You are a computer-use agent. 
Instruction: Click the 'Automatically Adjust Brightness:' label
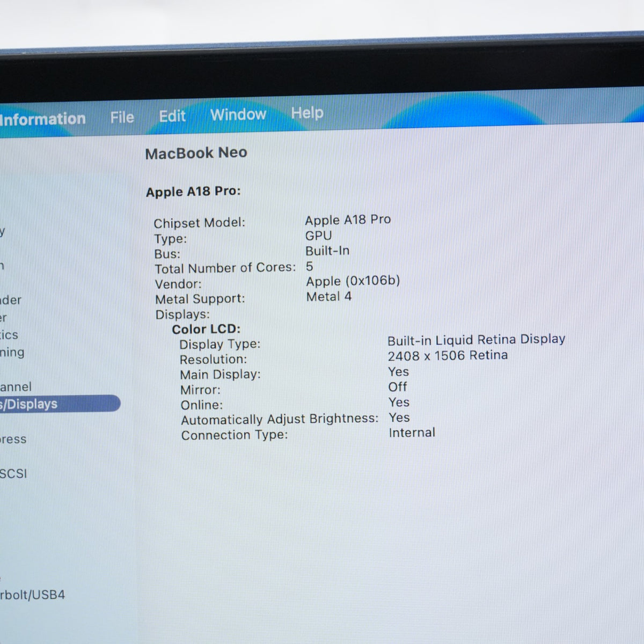280,419
